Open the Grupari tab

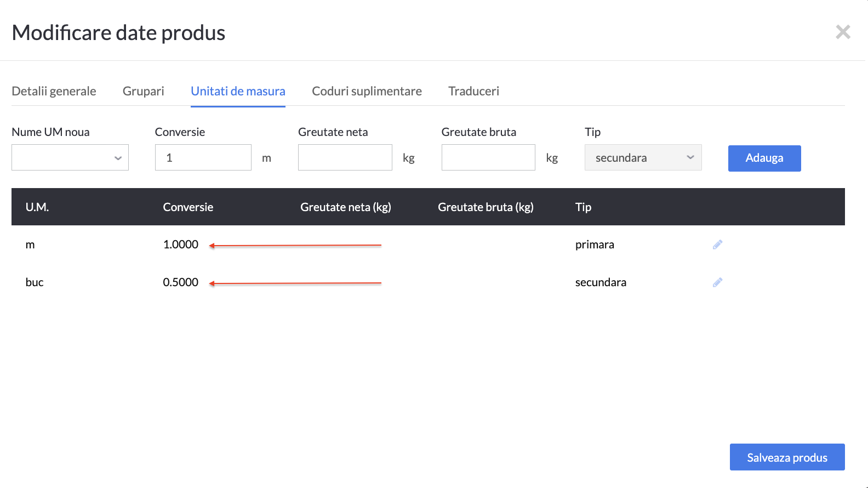[143, 91]
